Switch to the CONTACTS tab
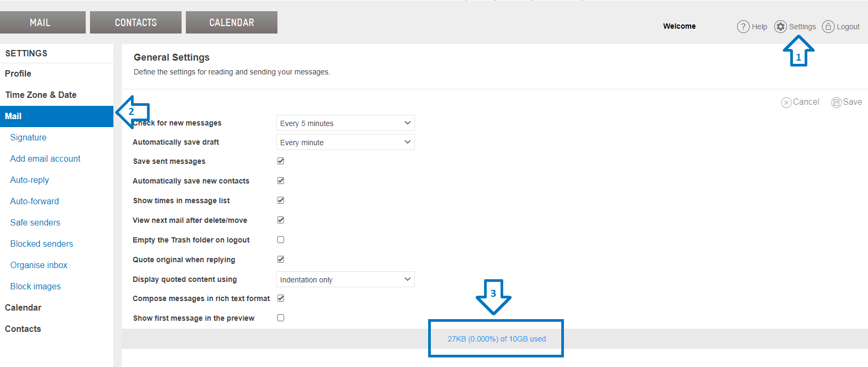Image resolution: width=868 pixels, height=367 pixels. 136,22
